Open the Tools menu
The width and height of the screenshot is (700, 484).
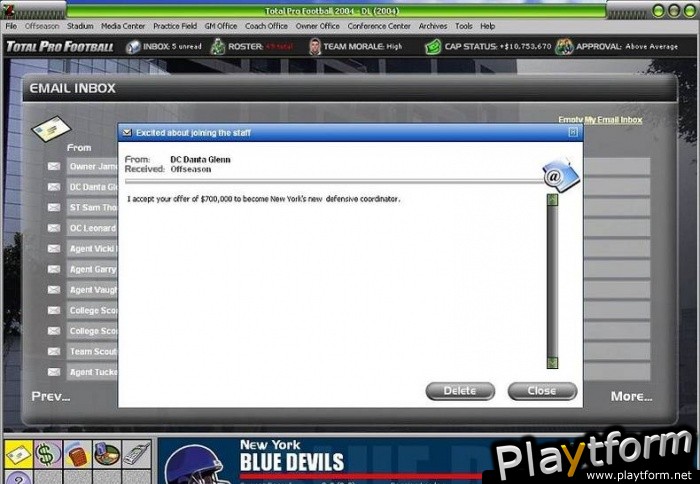(464, 26)
